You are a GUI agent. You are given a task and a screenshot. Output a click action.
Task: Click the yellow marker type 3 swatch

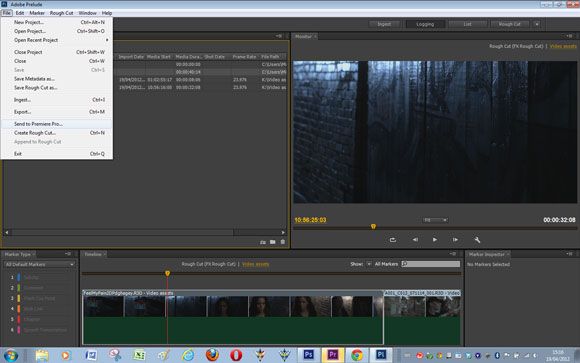19,298
